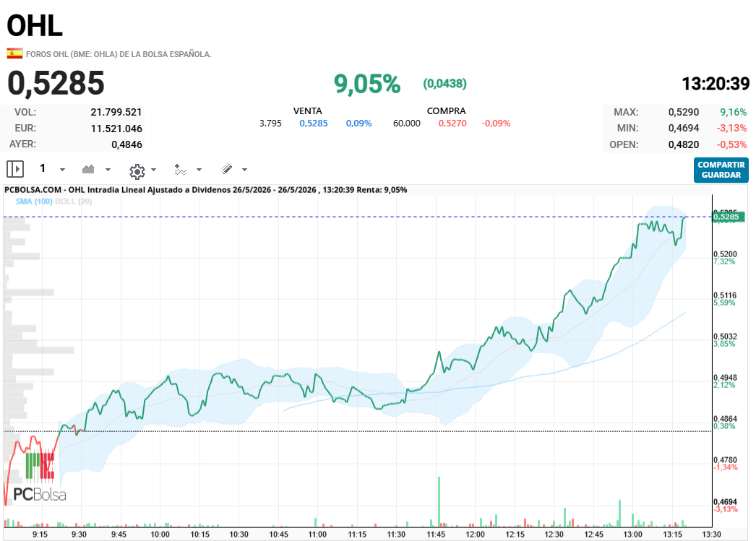The height and width of the screenshot is (541, 756).
Task: Click the add indicator icon
Action: click(x=180, y=170)
